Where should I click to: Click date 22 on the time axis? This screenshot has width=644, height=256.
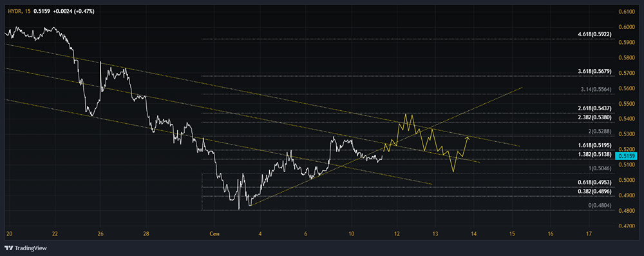[55, 234]
